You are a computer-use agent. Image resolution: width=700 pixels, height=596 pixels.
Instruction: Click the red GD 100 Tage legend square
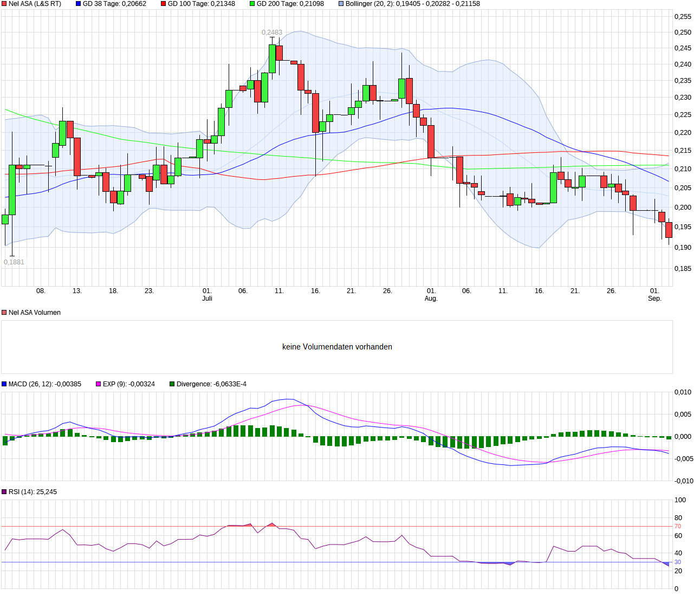point(164,4)
